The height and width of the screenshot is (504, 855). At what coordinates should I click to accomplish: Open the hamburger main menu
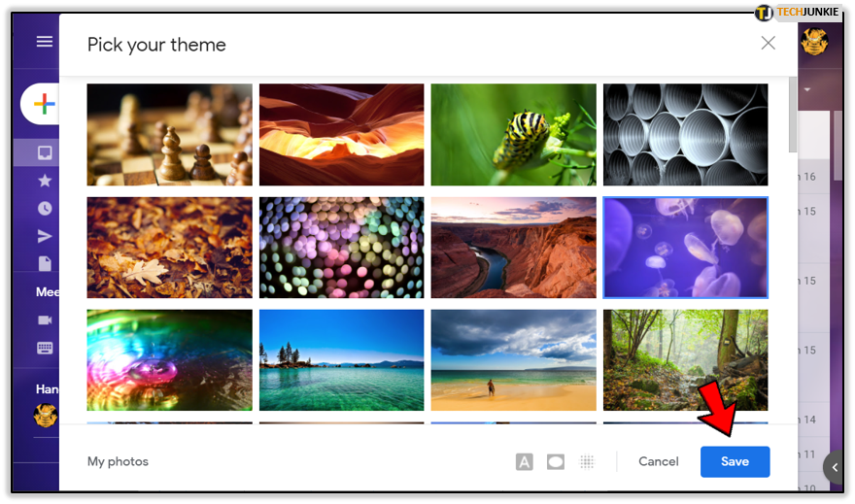coord(44,42)
